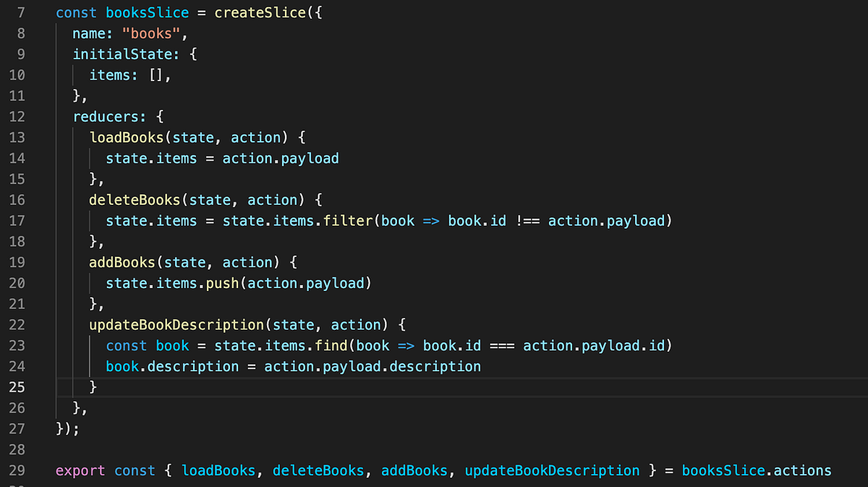This screenshot has height=487, width=868.
Task: Select the booksSlice variable name on line 7
Action: click(147, 12)
